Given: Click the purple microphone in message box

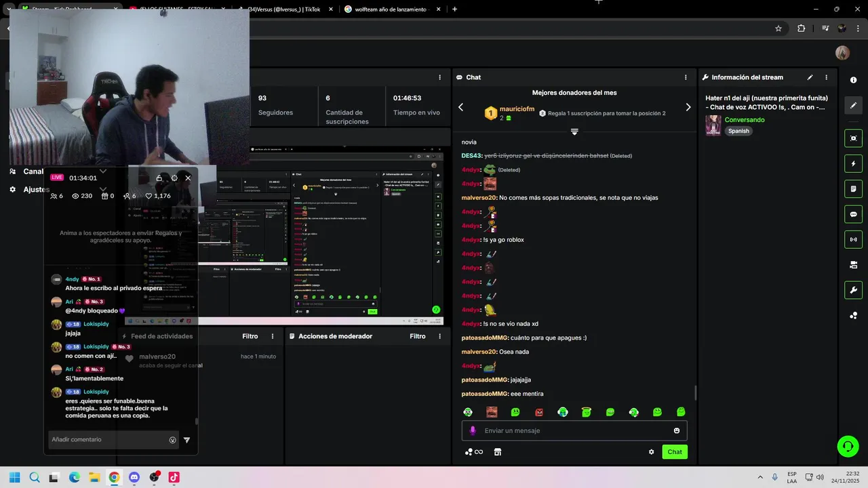Looking at the screenshot, I should pos(473,430).
